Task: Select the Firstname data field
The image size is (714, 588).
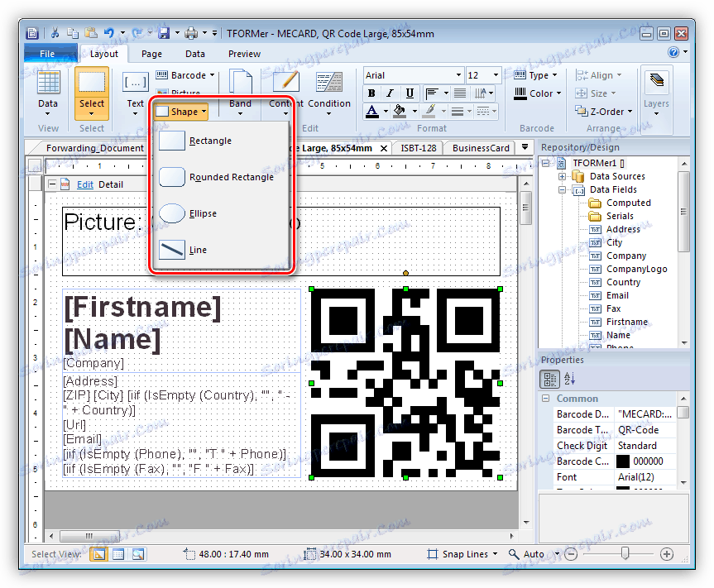Action: point(626,322)
